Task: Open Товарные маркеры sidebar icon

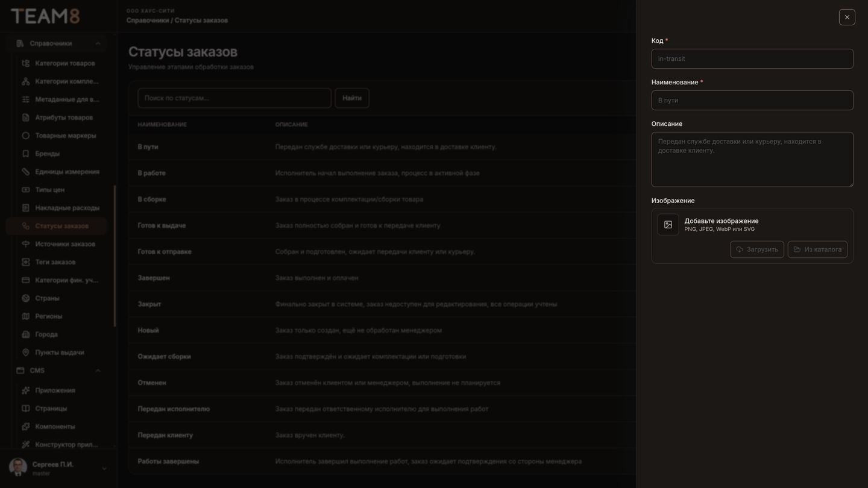Action: (x=25, y=136)
